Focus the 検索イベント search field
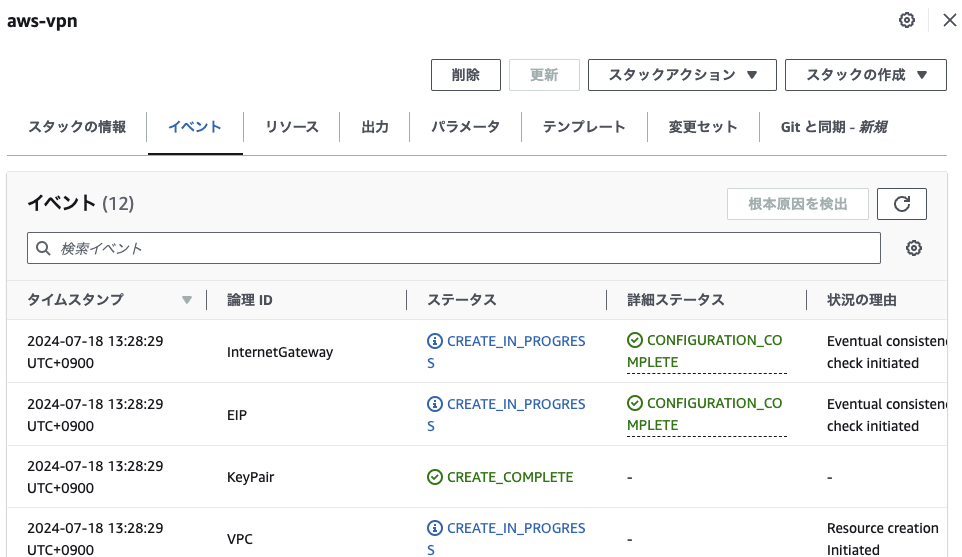This screenshot has height=557, width=962. [454, 248]
